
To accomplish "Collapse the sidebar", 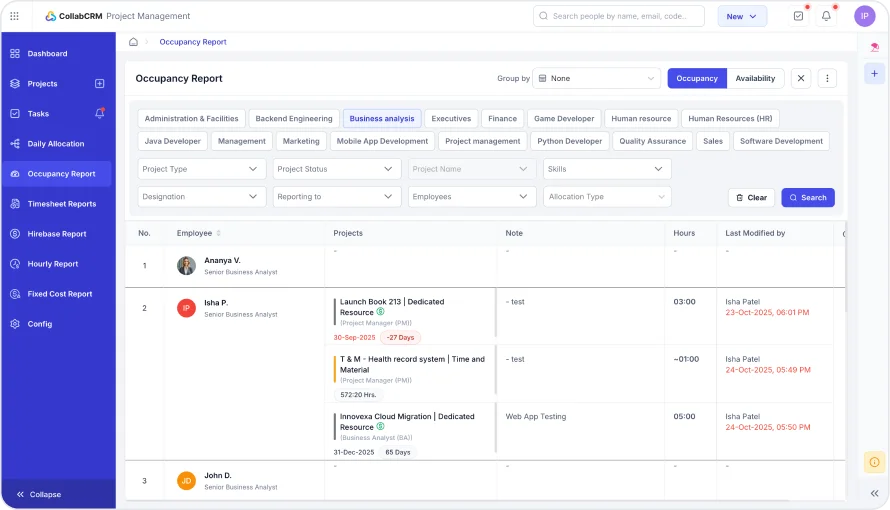I will [x=39, y=494].
